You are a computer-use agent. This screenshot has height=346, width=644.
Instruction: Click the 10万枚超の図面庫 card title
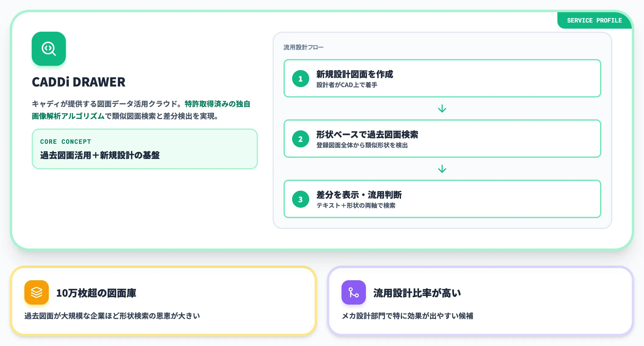(96, 293)
